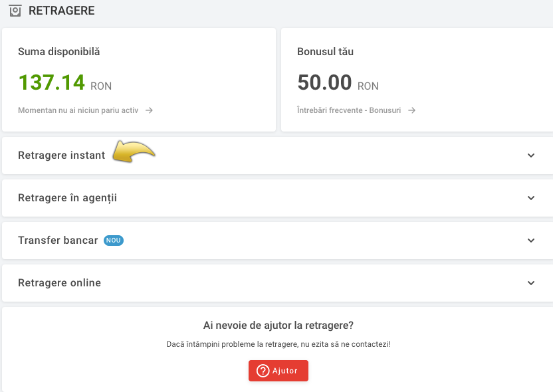
Task: Expand Transfer bancar using its chevron
Action: point(531,241)
